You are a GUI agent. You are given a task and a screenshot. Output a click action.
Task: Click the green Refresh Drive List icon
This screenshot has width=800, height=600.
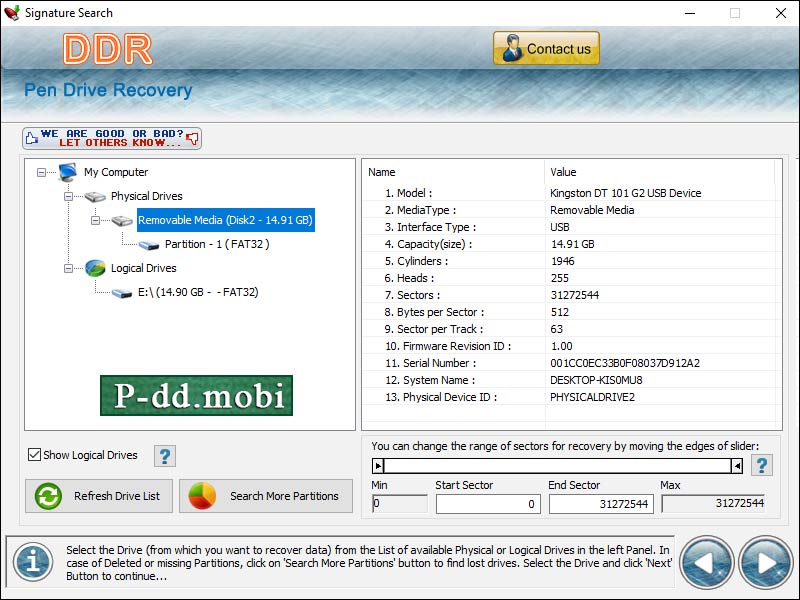pos(48,496)
